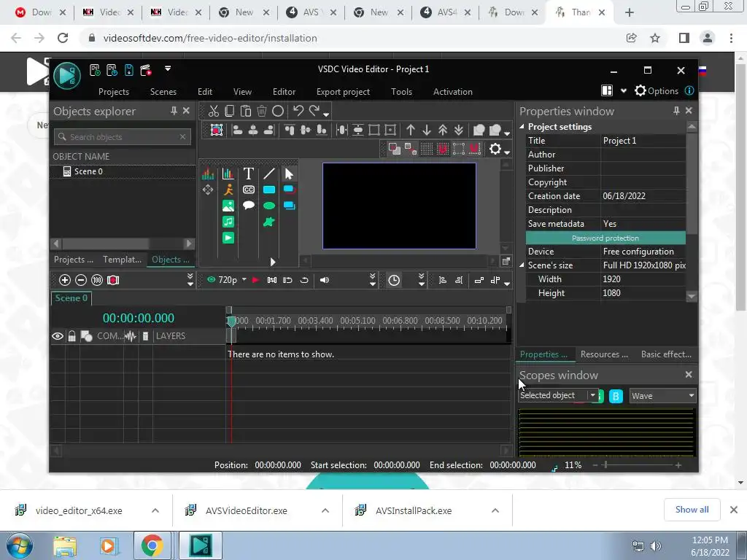Add an image object
Screen dimensions: 747x560
coord(228,206)
